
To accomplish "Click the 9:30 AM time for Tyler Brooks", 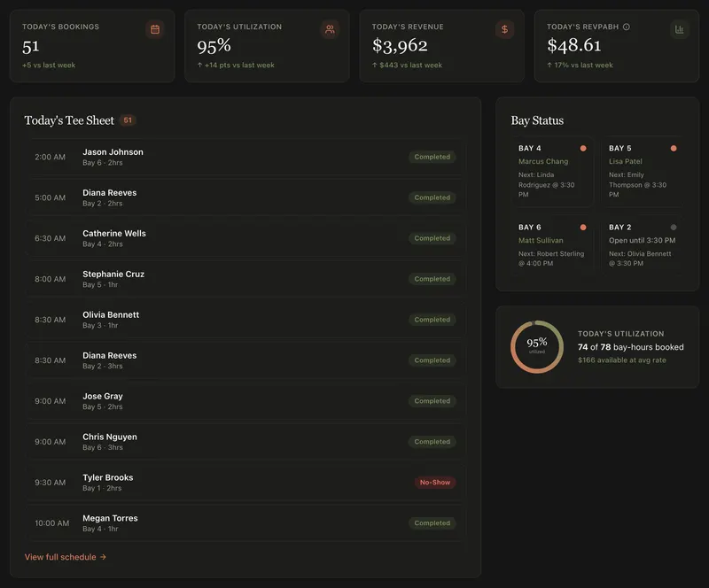I will click(x=51, y=483).
